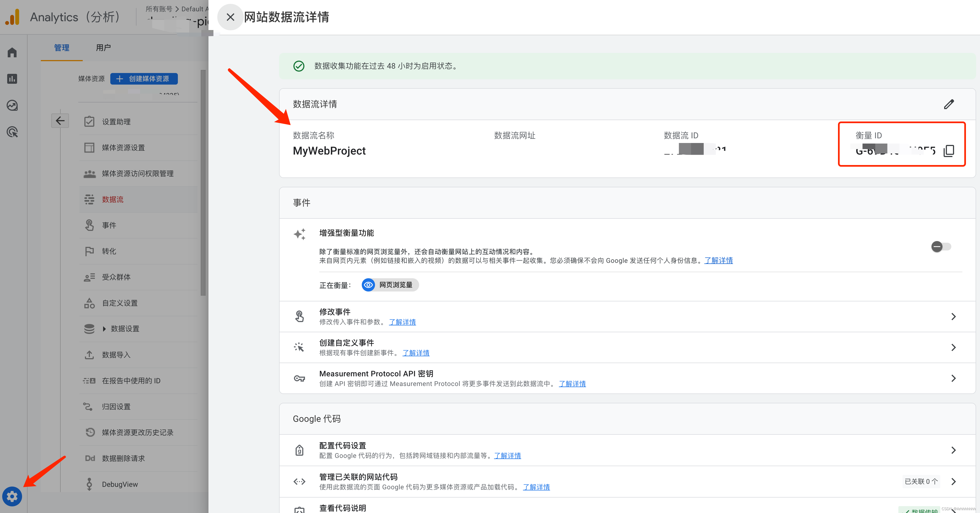Open the Reports bar chart icon
The image size is (980, 513).
(12, 79)
